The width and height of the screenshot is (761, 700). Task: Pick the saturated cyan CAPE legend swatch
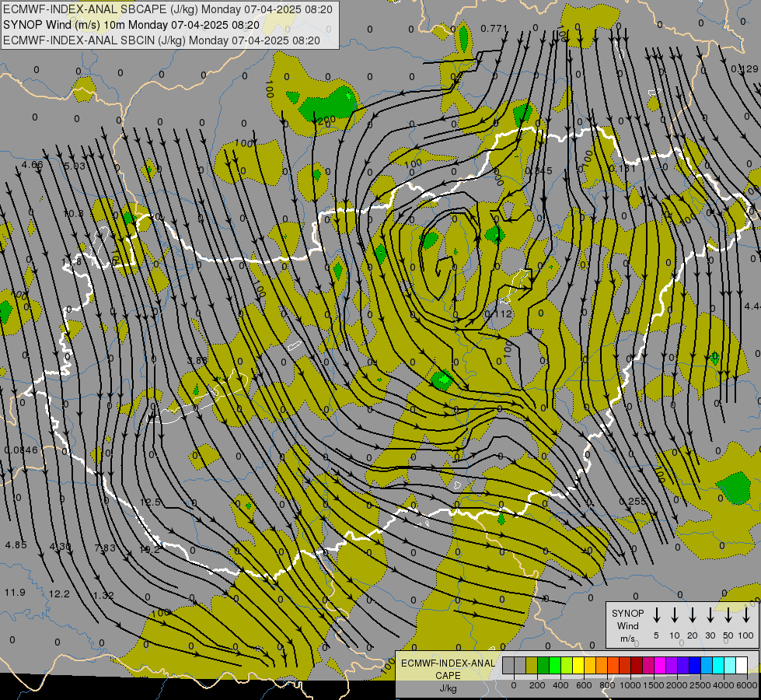pyautogui.click(x=719, y=665)
